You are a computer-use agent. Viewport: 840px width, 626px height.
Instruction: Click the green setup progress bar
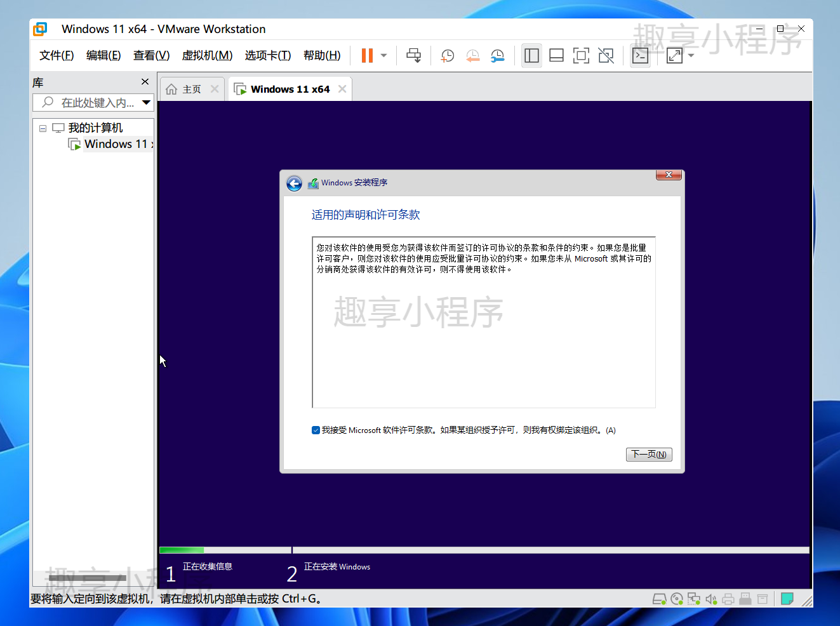182,550
